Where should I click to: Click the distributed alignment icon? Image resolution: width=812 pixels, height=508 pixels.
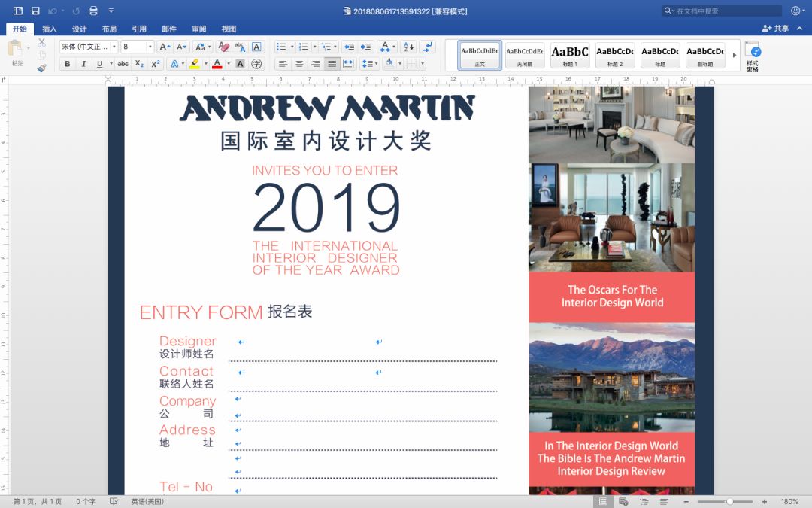pos(349,64)
